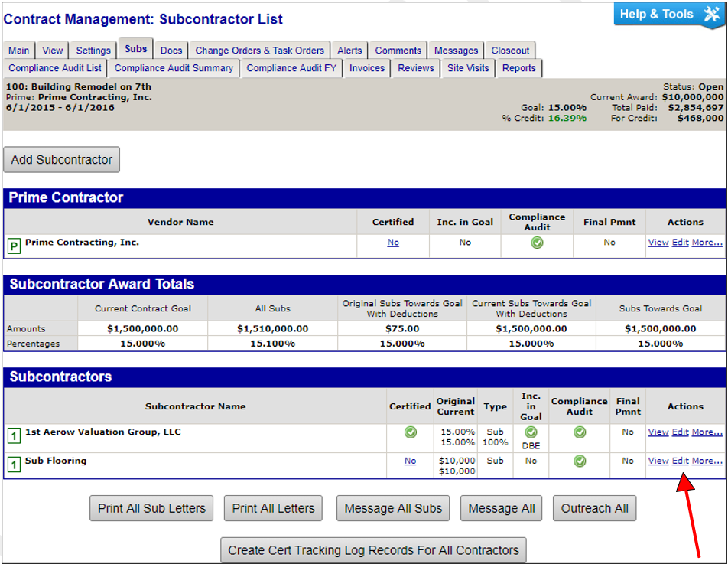This screenshot has width=728, height=564.
Task: Open Compliance Audit FY tab
Action: click(x=291, y=68)
